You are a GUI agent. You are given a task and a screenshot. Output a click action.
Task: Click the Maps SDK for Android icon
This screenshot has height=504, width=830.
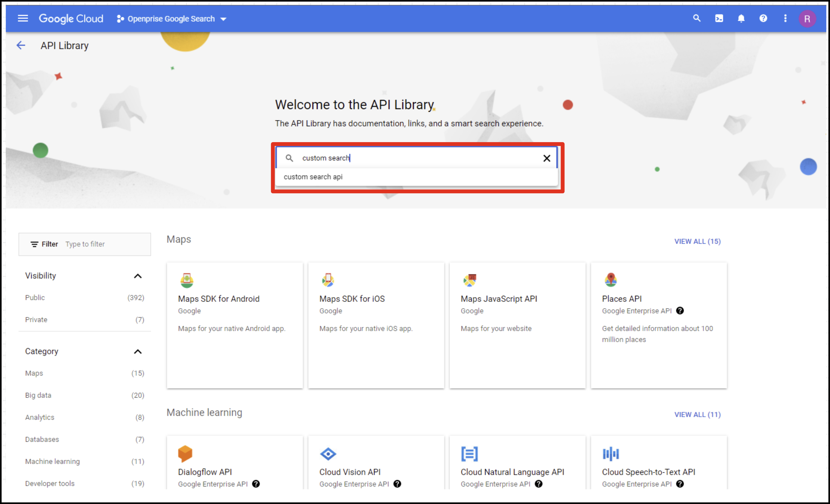coord(187,280)
